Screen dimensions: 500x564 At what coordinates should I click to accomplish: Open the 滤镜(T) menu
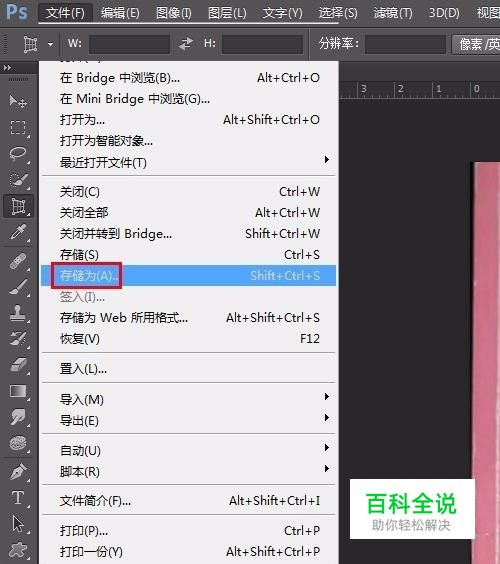[393, 13]
